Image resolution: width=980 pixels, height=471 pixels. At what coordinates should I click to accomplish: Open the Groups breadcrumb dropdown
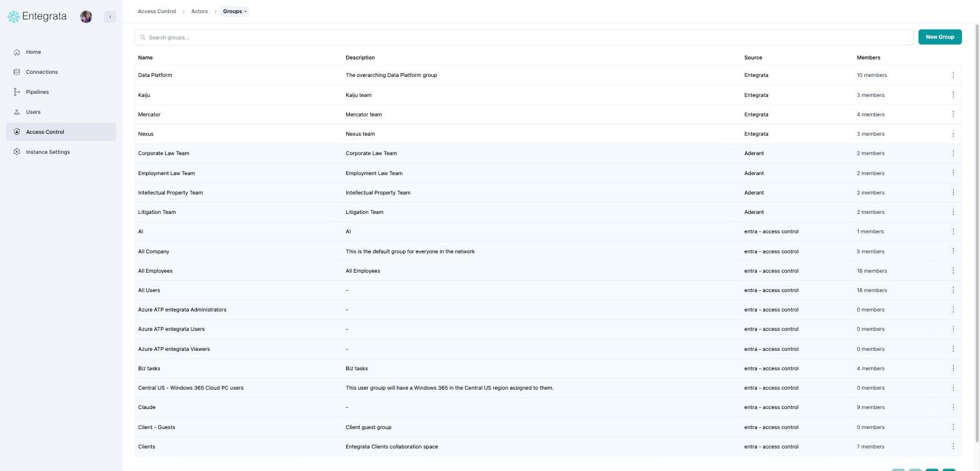234,11
